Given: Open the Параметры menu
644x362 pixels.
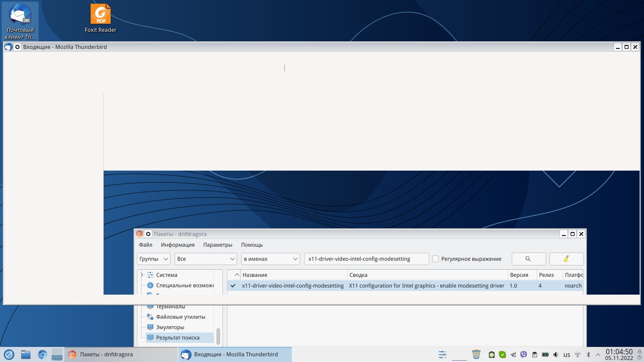Looking at the screenshot, I should [217, 245].
